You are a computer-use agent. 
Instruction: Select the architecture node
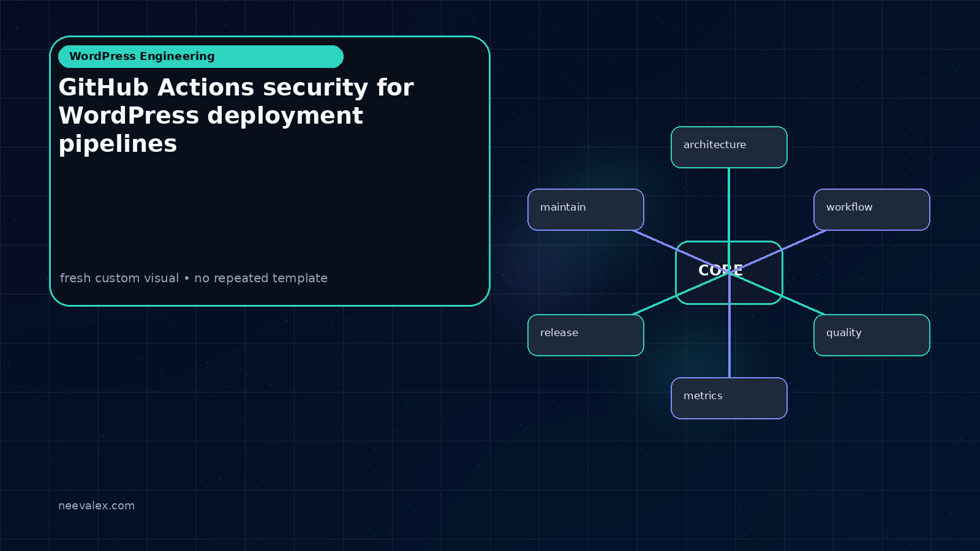[729, 147]
